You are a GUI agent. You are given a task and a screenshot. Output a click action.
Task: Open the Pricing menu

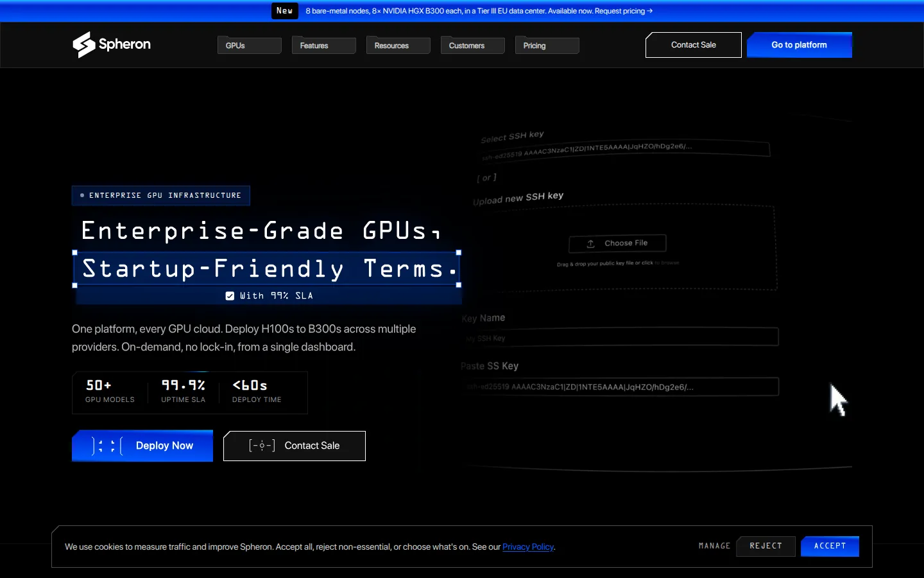[x=547, y=46]
